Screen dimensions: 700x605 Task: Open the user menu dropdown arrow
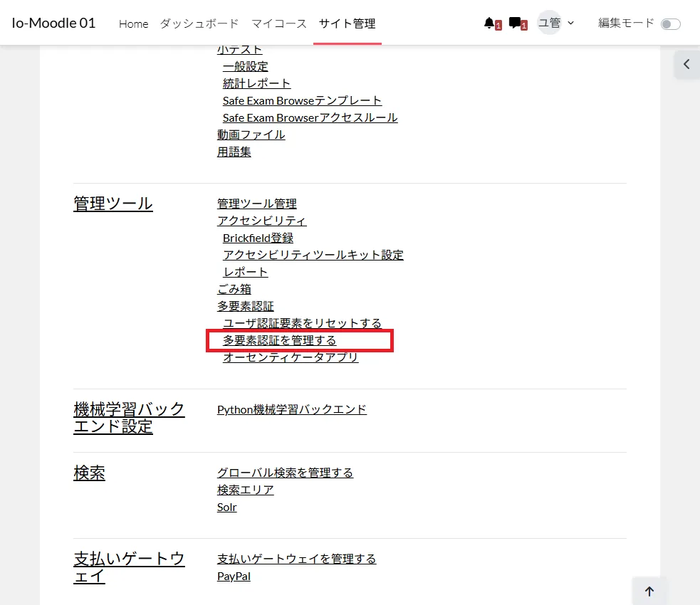point(570,23)
